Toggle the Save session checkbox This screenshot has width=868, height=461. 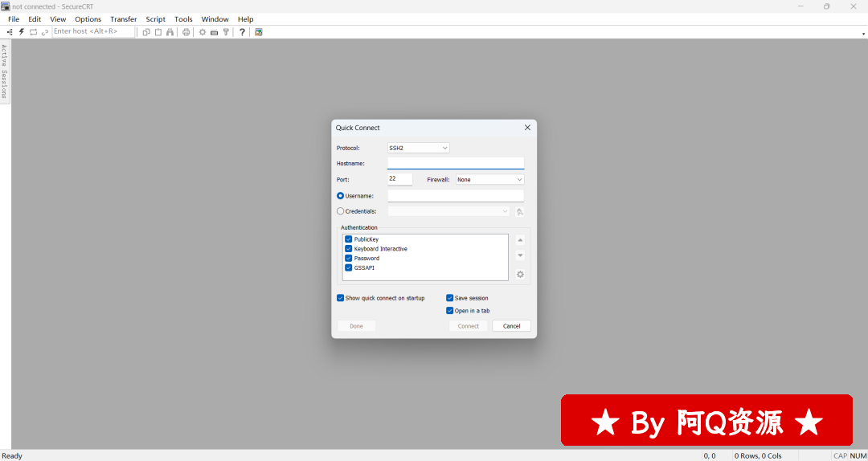[x=450, y=298]
